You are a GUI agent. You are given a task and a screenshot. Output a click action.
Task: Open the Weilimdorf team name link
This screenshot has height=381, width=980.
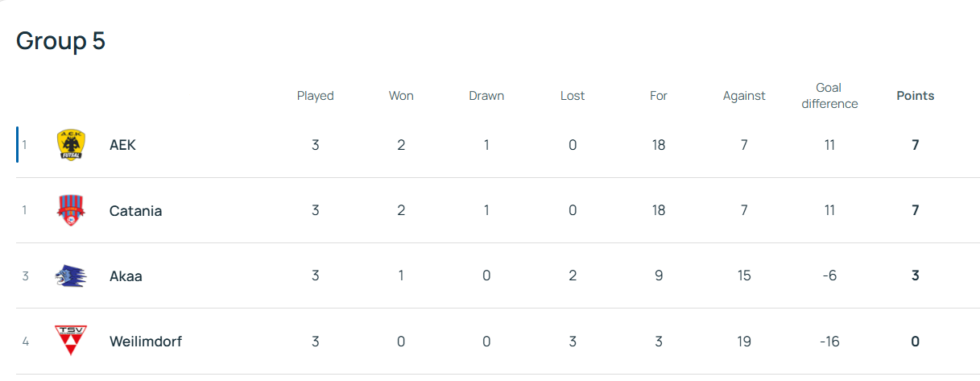click(x=146, y=342)
